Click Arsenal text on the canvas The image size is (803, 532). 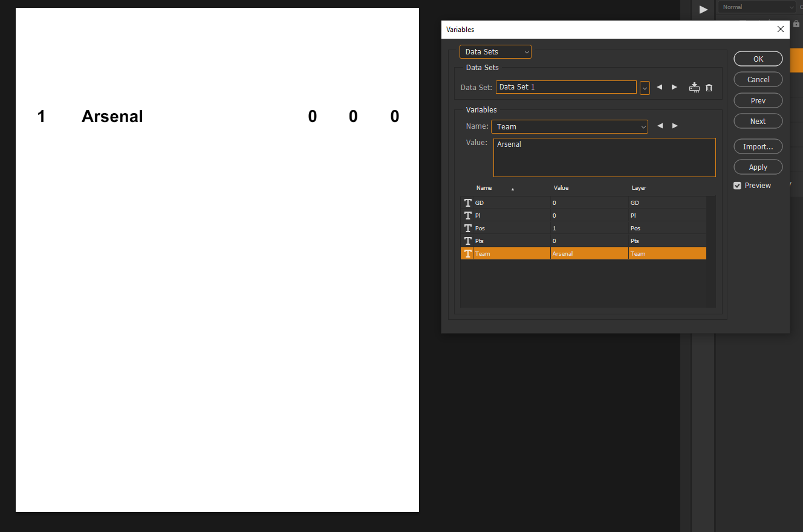pyautogui.click(x=112, y=116)
